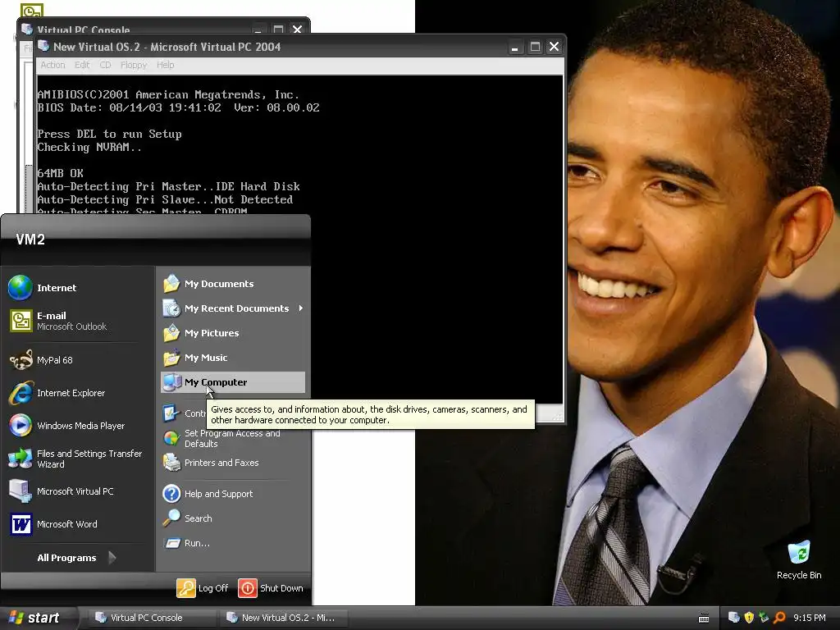Click the Log Off button
The width and height of the screenshot is (840, 630).
(203, 588)
